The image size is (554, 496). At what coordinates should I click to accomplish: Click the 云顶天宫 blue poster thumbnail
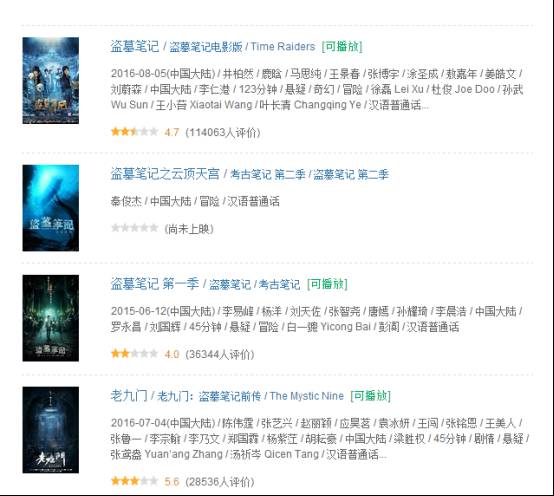pyautogui.click(x=51, y=208)
